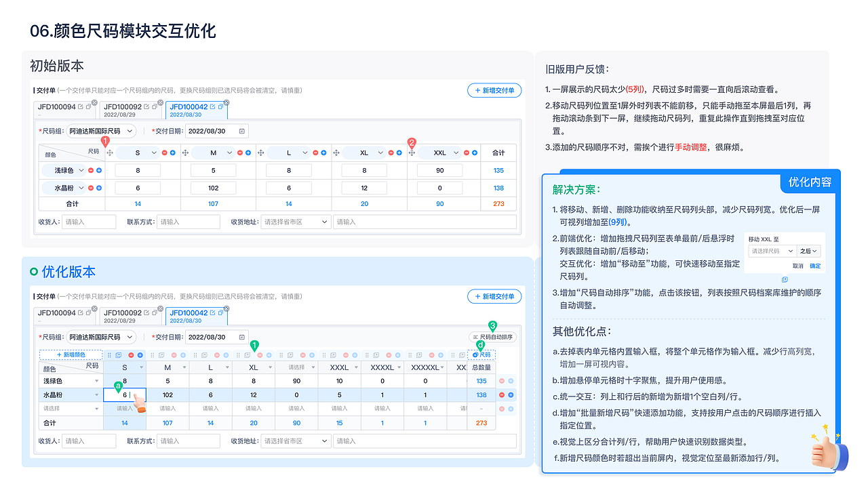
Task: Click the 尺码自动排序 sort icon button
Action: (494, 337)
